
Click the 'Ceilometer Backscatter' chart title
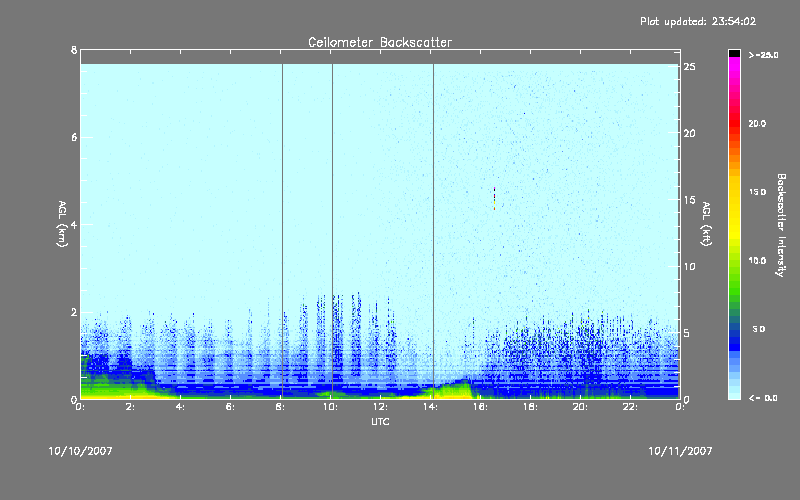coord(380,42)
